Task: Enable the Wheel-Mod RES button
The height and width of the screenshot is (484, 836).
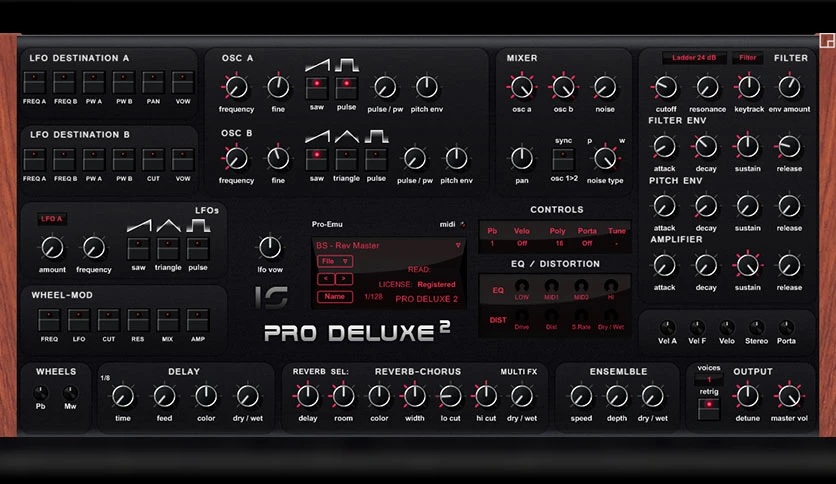Action: [x=138, y=320]
